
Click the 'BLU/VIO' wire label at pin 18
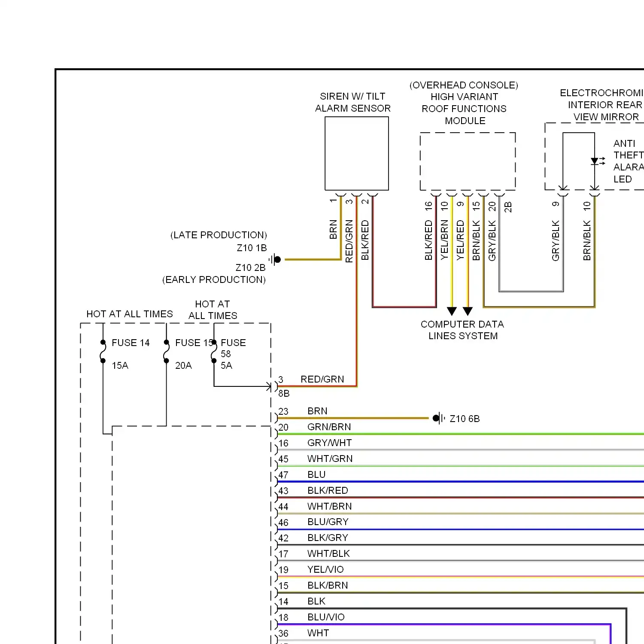[x=326, y=617]
